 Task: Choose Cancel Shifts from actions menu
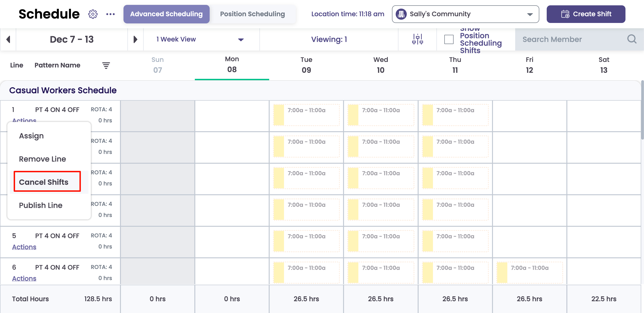[44, 182]
